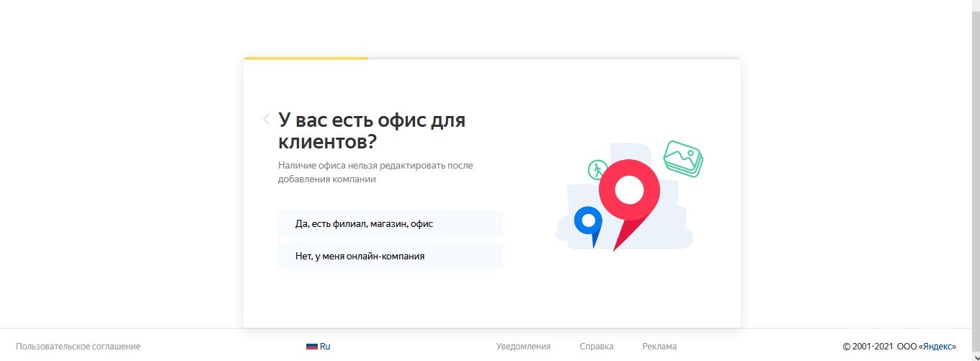
Task: Click the green pedestrian circle icon
Action: click(597, 170)
